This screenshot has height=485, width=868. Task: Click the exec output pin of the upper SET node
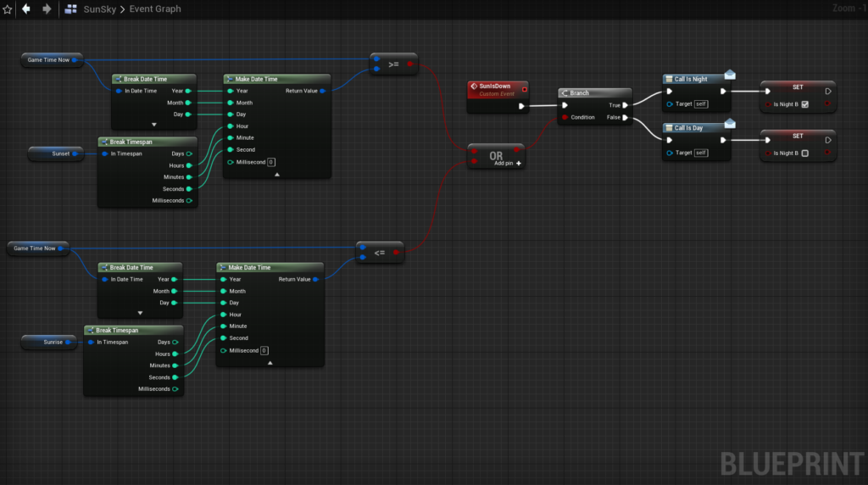(828, 92)
